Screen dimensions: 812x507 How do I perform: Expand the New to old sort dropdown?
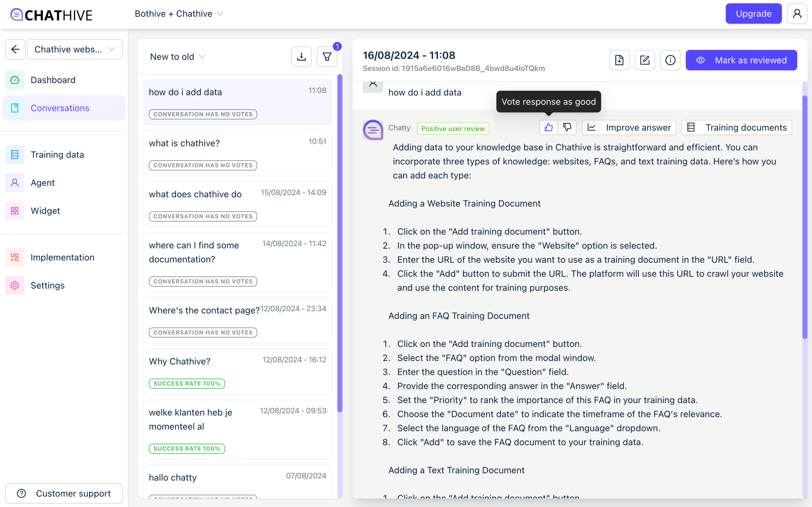coord(178,57)
